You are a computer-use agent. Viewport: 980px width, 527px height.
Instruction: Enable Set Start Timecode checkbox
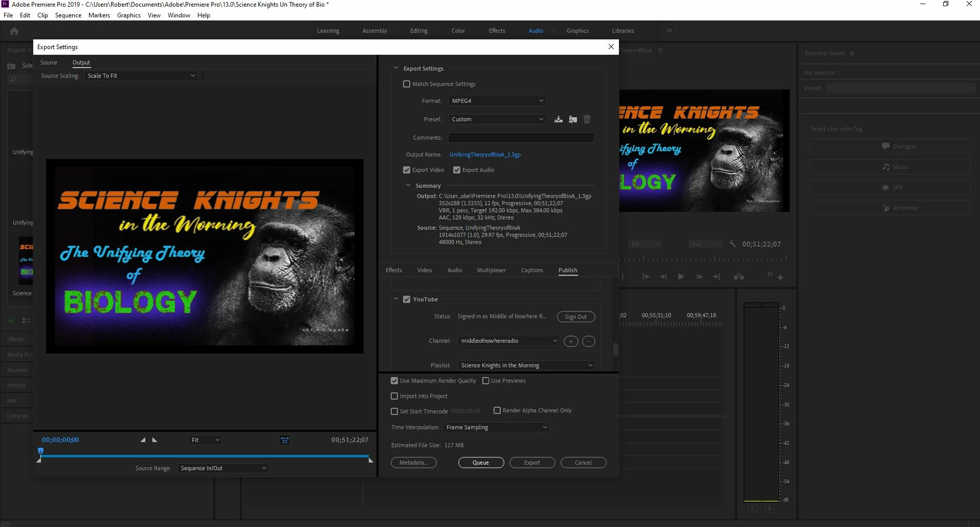point(394,411)
